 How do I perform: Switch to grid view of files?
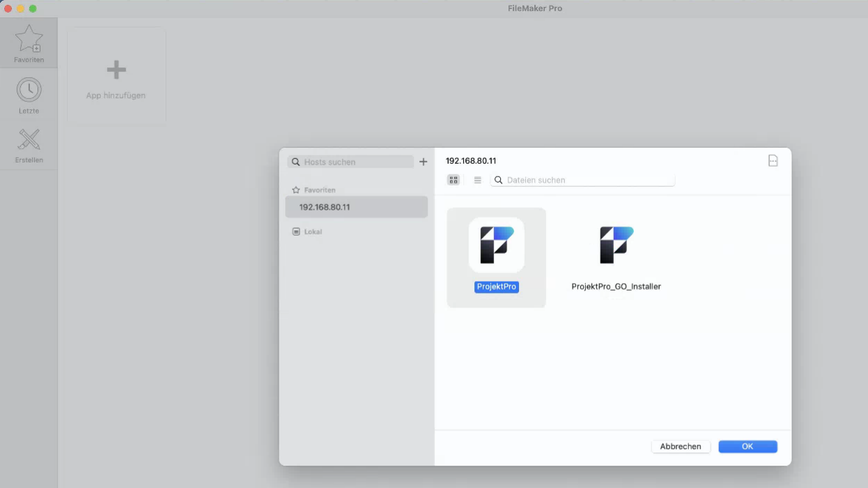click(x=454, y=180)
